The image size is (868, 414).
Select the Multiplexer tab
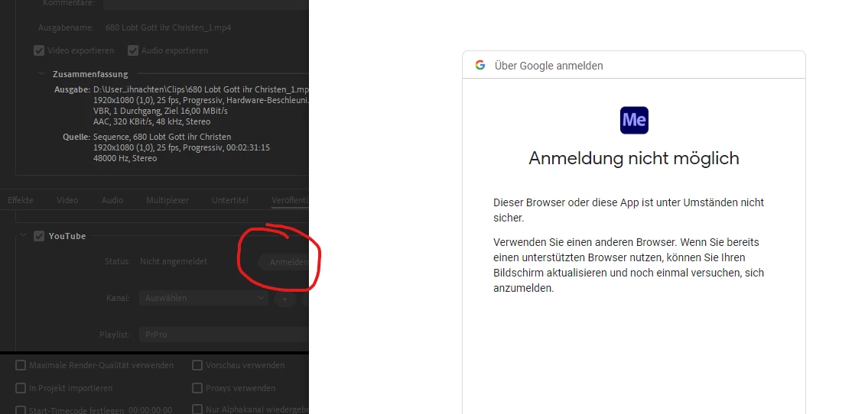(167, 200)
